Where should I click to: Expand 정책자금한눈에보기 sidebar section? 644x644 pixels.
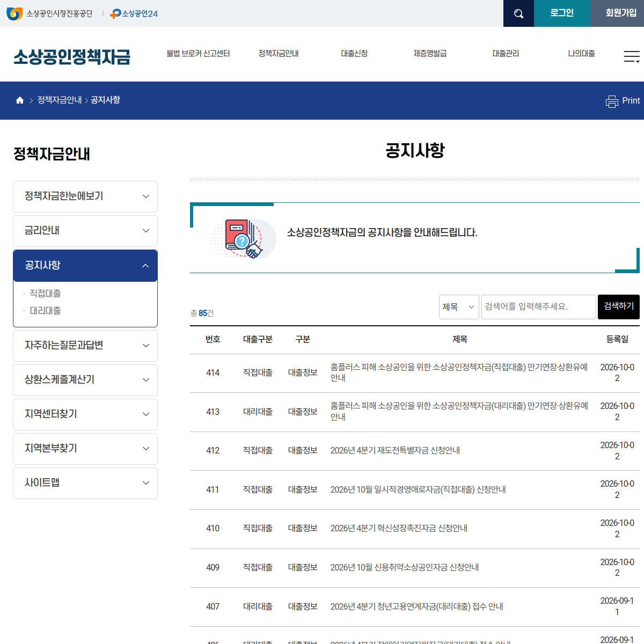click(x=85, y=196)
